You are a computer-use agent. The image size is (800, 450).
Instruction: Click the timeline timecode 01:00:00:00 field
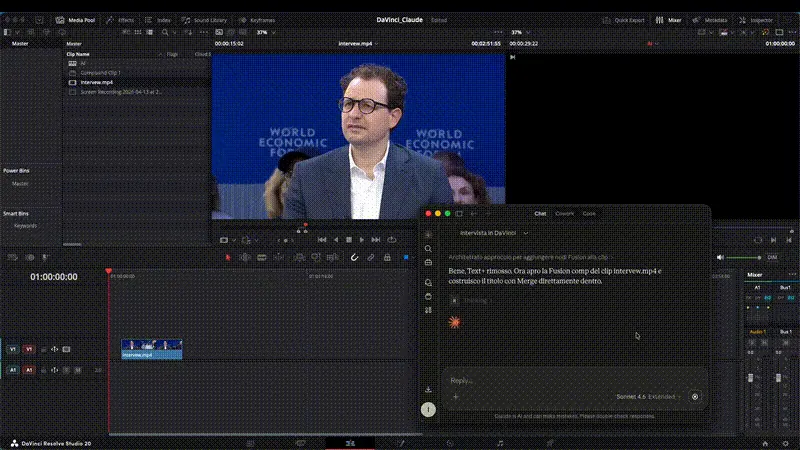coord(54,277)
